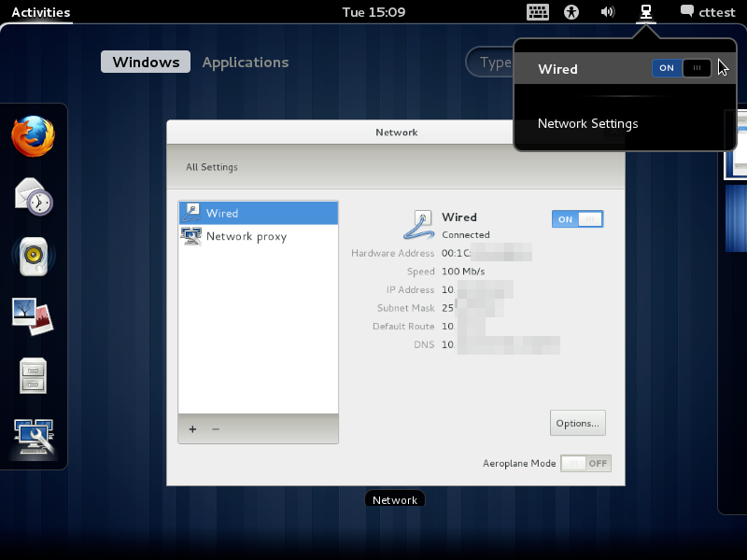
Task: Open Shotwell photo manager from dash
Action: tap(33, 316)
